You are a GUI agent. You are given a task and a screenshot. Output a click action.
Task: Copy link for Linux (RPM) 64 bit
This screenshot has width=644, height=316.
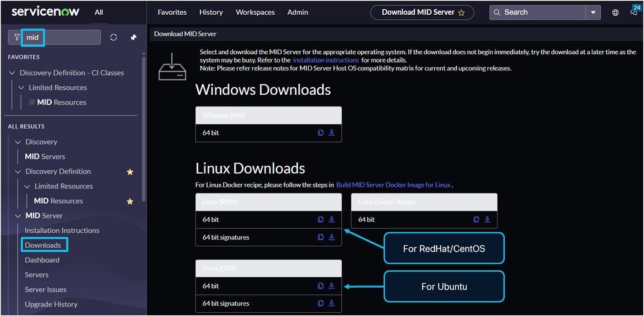coord(321,219)
